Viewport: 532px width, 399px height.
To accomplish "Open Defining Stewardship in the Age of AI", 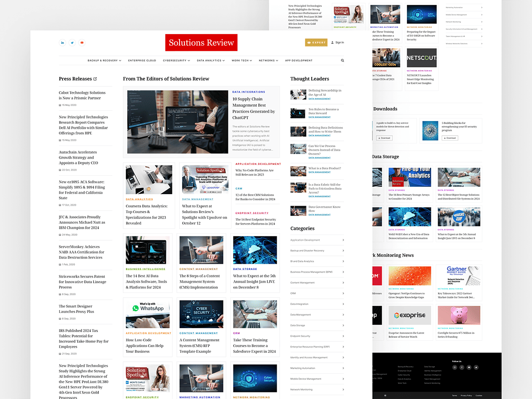I will coord(325,93).
